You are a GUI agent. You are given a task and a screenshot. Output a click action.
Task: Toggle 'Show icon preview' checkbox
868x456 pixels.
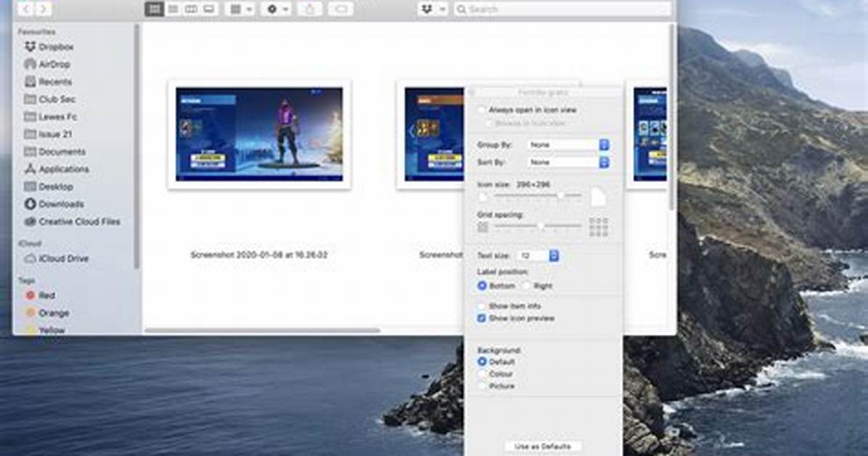[482, 318]
